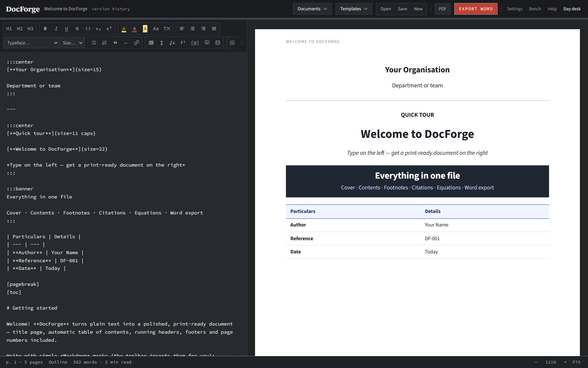Open the Settings menu item
The width and height of the screenshot is (588, 368).
point(514,9)
